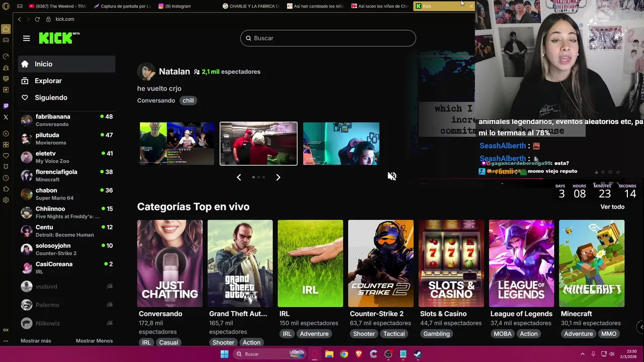Image resolution: width=644 pixels, height=362 pixels.
Task: Reload the page with refresh icon
Action: point(37,19)
